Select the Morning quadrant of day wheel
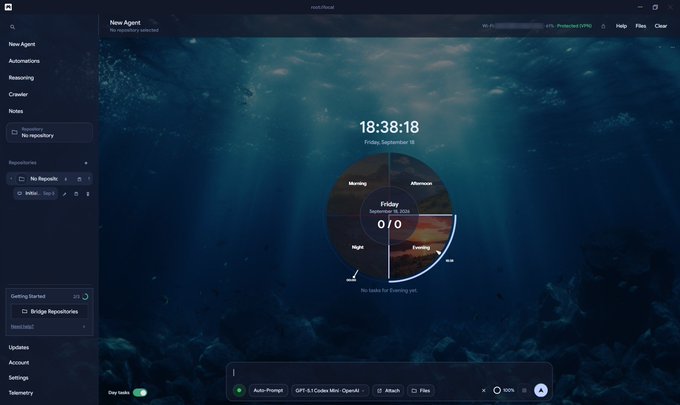Viewport: 680px width, 405px height. click(357, 183)
